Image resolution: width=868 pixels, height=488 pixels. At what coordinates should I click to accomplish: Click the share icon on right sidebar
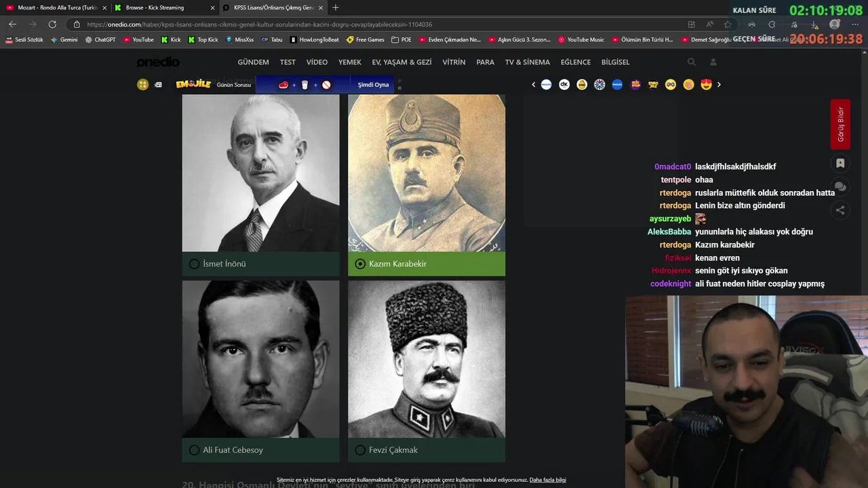pos(840,210)
